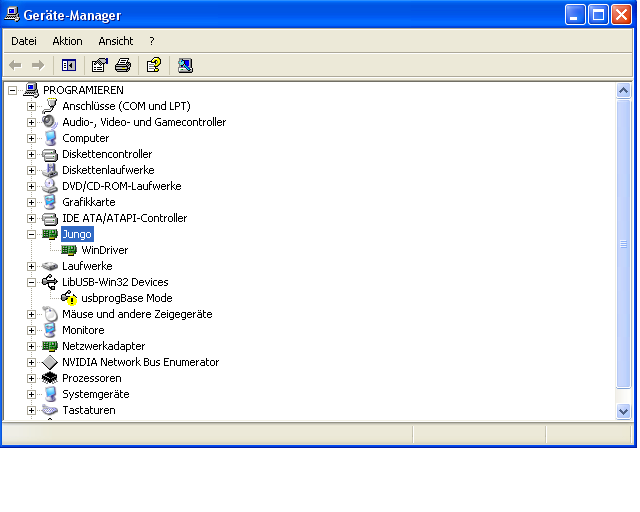640x512 pixels.
Task: Click the Back arrow toolbar icon
Action: point(15,65)
